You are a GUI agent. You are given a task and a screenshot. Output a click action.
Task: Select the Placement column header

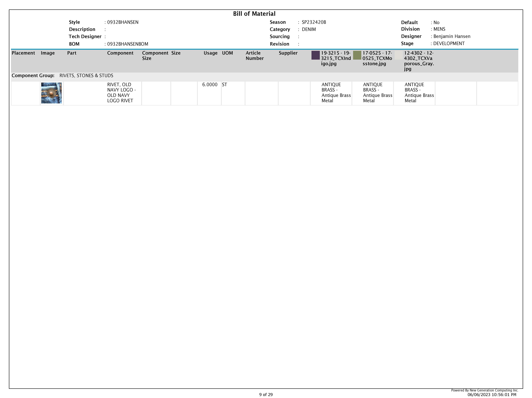pyautogui.click(x=23, y=53)
